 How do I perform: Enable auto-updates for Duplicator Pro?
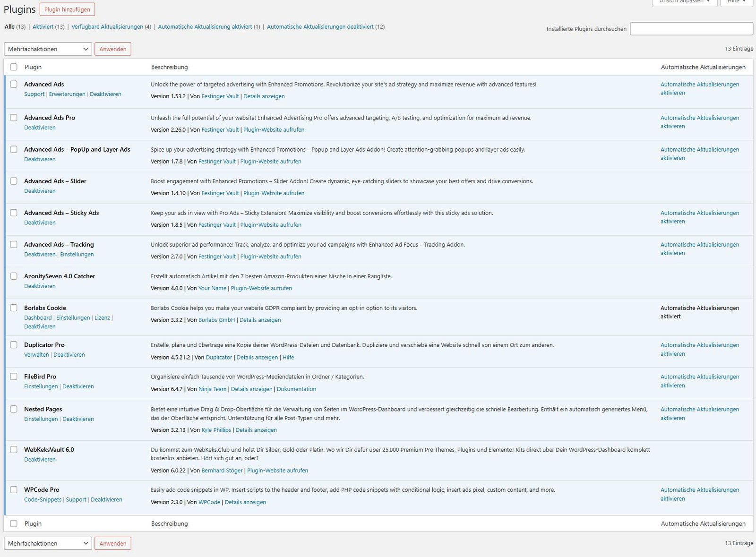click(x=699, y=349)
